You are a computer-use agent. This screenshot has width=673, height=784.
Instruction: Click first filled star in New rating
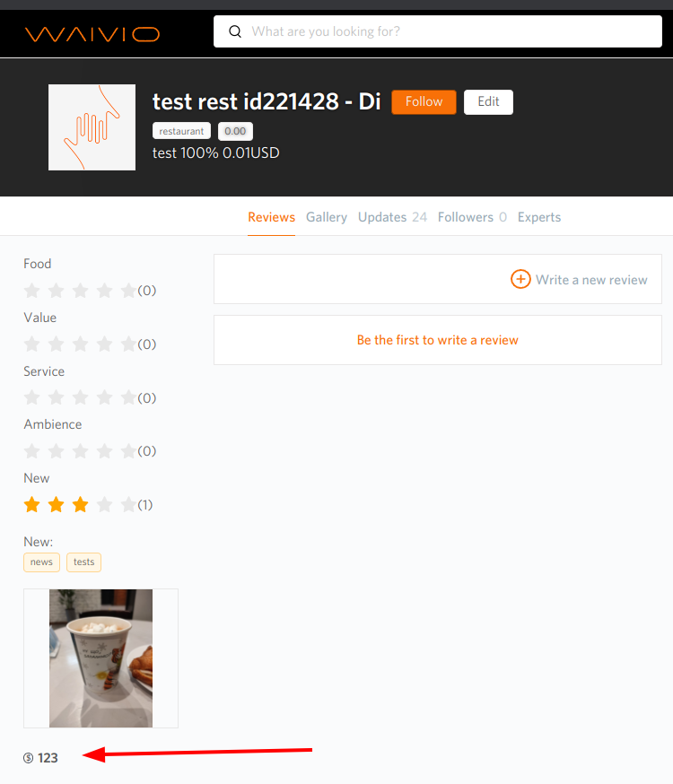click(32, 504)
